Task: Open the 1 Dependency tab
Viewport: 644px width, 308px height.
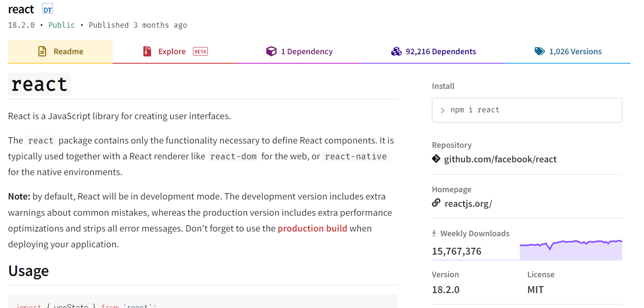Action: coord(300,52)
